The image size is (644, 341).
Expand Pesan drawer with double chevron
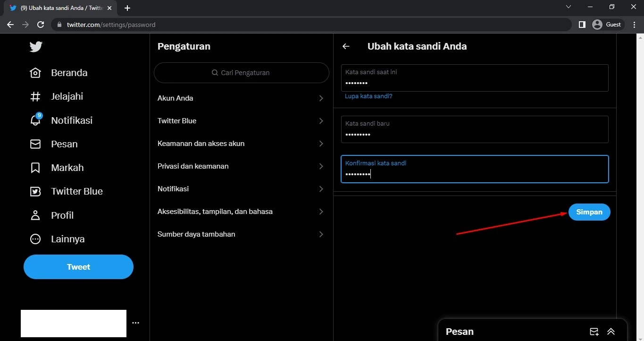(x=611, y=332)
